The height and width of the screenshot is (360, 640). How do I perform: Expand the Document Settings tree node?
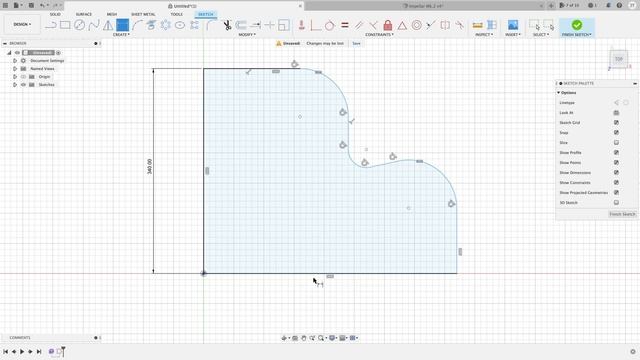point(15,60)
